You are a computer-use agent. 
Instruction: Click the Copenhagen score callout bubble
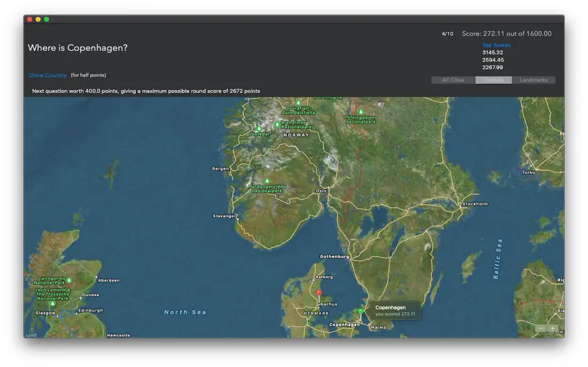[x=395, y=310]
